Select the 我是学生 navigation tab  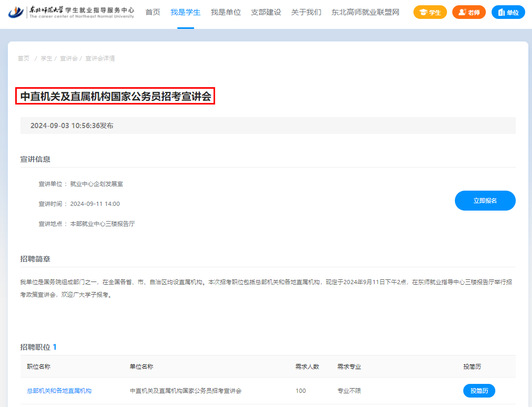tap(185, 12)
